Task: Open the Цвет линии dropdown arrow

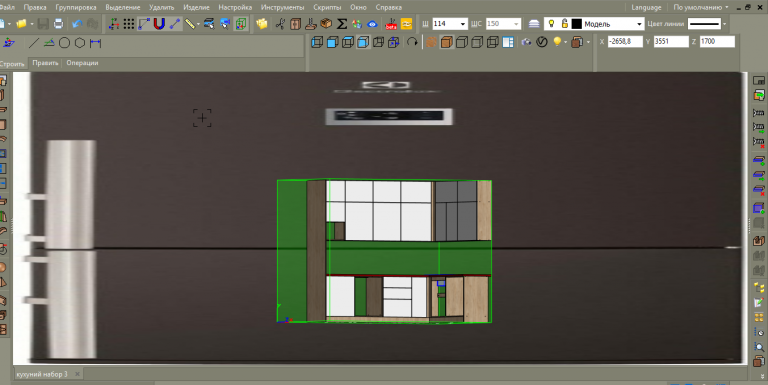Action: 724,24
